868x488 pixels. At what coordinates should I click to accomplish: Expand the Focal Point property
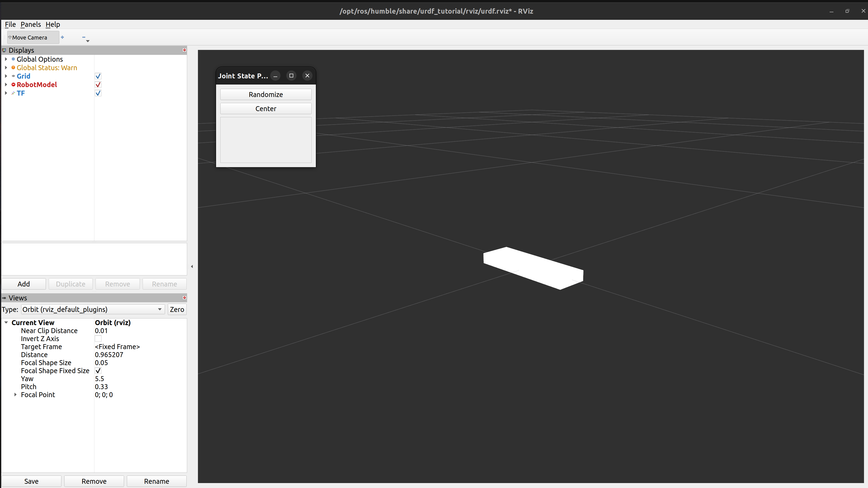[15, 395]
